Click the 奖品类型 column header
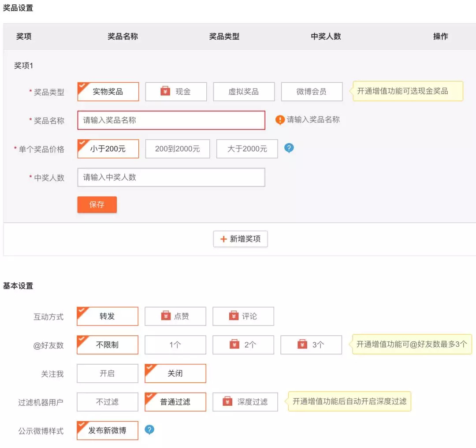 point(224,37)
